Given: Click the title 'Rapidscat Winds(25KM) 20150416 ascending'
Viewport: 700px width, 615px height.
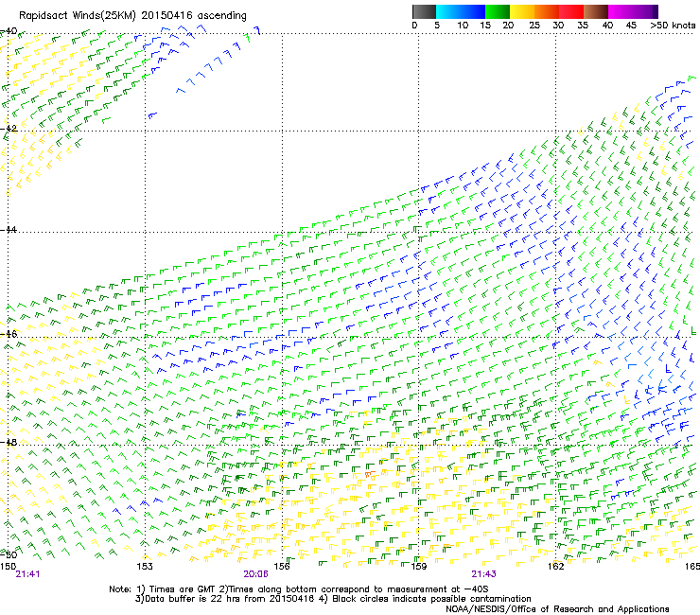Looking at the screenshot, I should (132, 16).
